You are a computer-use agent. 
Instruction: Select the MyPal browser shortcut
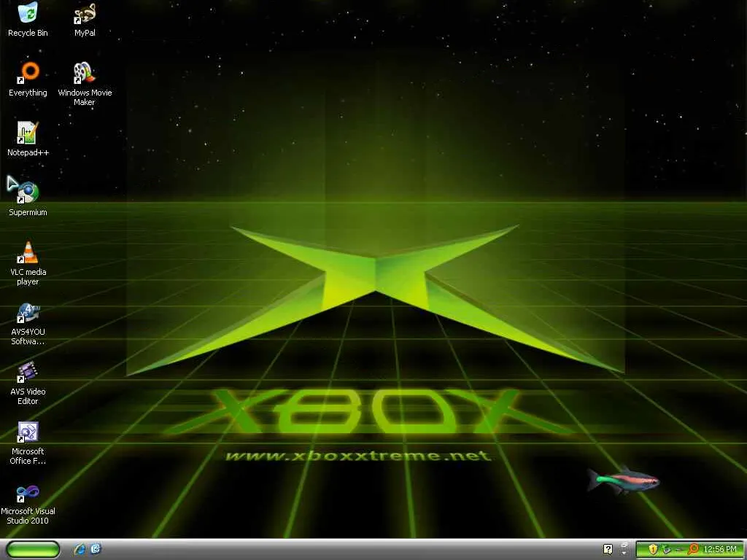coord(85,19)
